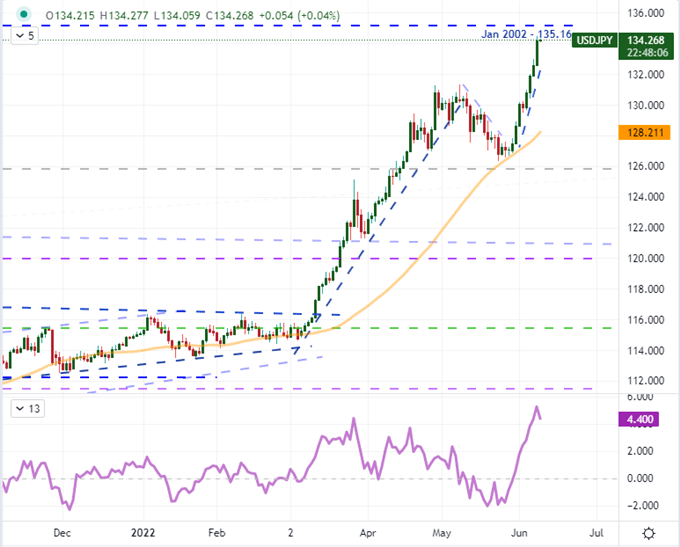Click the 2022 label on time axis
This screenshot has width=680, height=547.
143,533
